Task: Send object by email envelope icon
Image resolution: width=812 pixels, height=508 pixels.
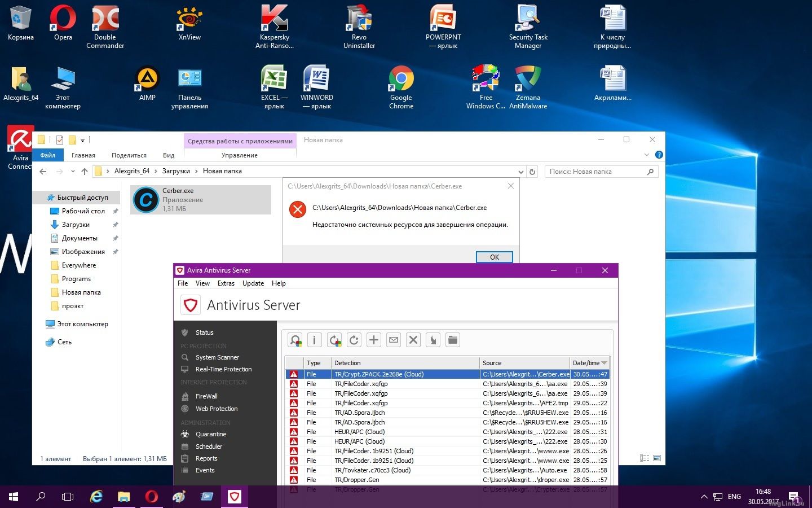Action: point(394,340)
